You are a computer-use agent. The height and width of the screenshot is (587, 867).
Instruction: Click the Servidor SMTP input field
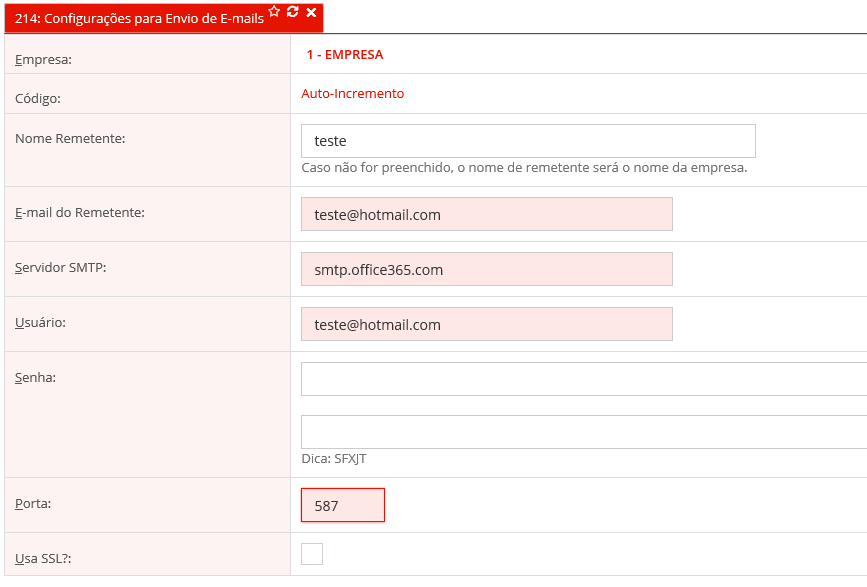[487, 269]
